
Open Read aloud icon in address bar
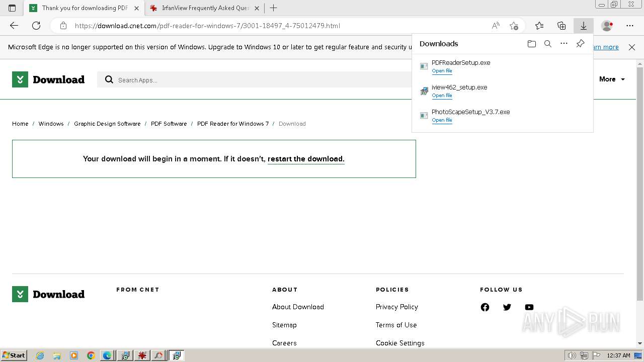[496, 26]
